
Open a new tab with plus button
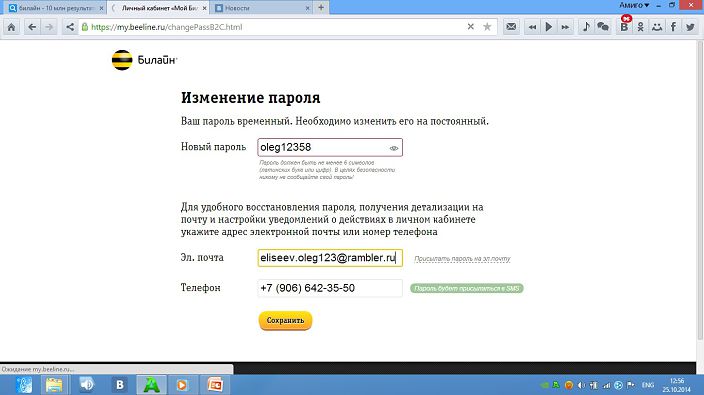click(321, 8)
